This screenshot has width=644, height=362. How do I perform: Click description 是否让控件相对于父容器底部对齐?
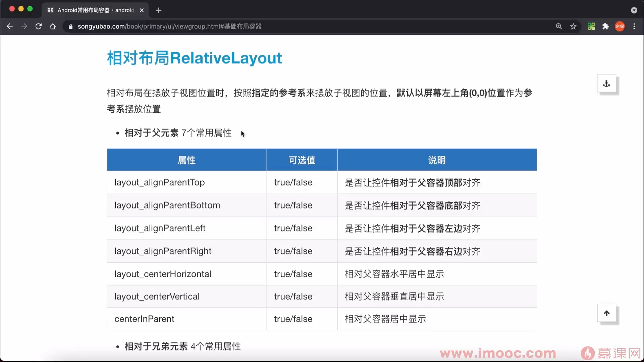point(413,205)
